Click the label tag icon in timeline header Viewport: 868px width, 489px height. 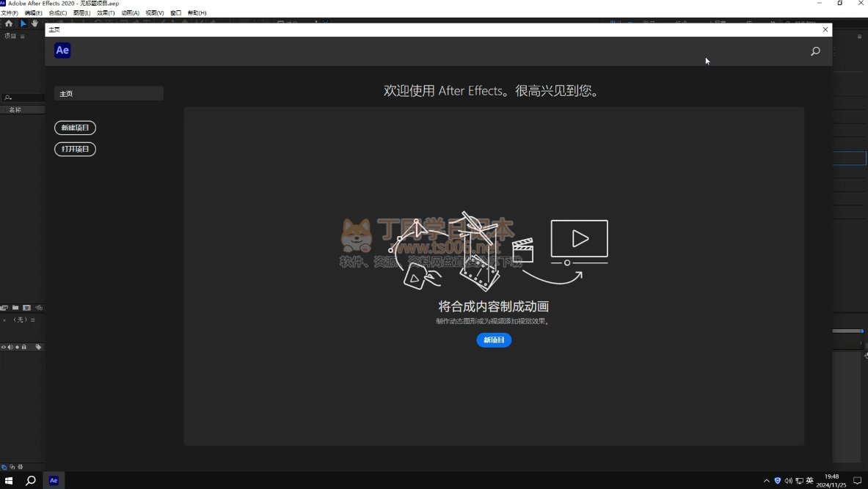click(x=39, y=347)
